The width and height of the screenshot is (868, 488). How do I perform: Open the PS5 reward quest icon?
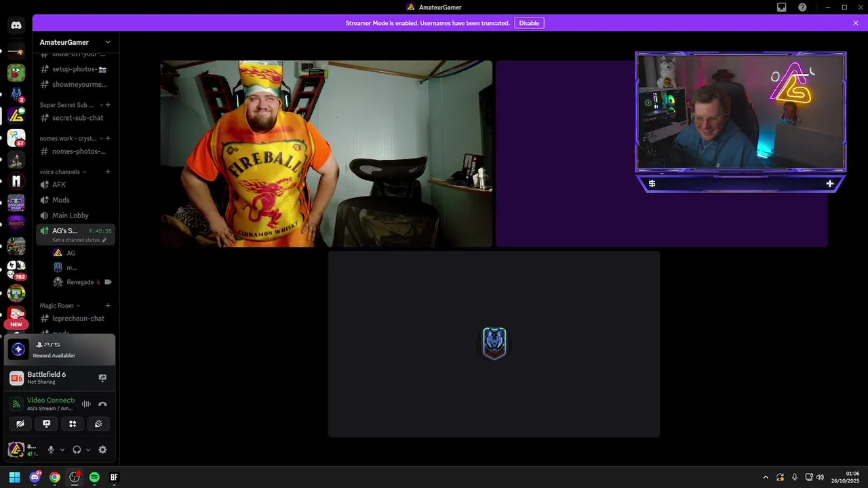pyautogui.click(x=18, y=349)
